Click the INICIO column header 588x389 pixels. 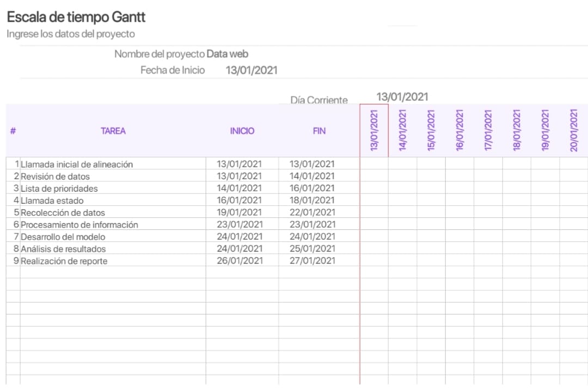[242, 131]
